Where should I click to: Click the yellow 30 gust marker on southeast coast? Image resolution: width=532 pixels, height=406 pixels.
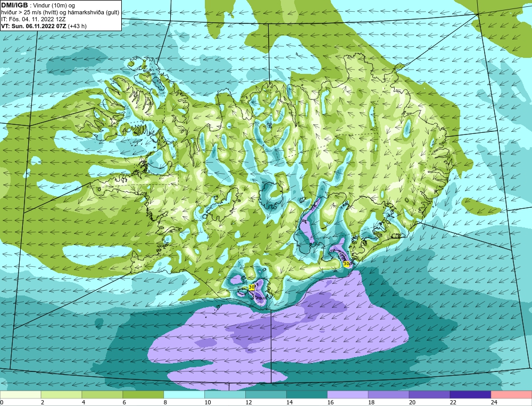click(346, 264)
